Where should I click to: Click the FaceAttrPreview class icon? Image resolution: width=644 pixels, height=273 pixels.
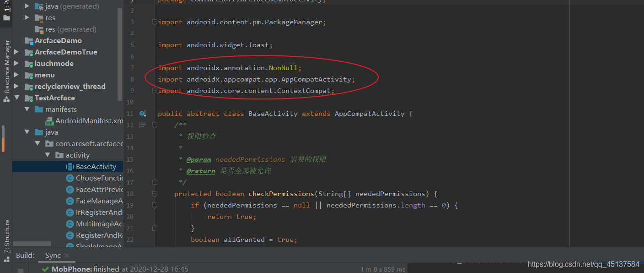[70, 190]
